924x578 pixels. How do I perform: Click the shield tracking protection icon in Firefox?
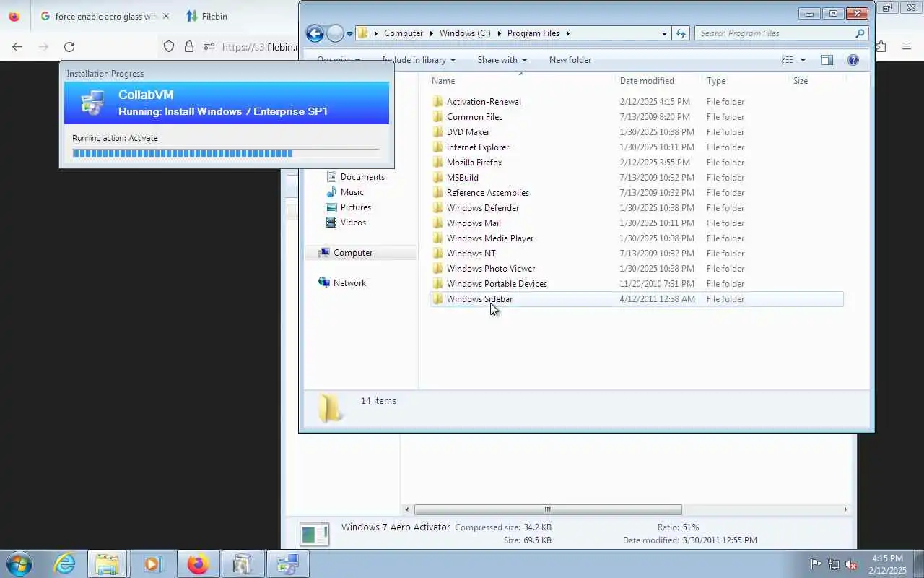coord(169,46)
